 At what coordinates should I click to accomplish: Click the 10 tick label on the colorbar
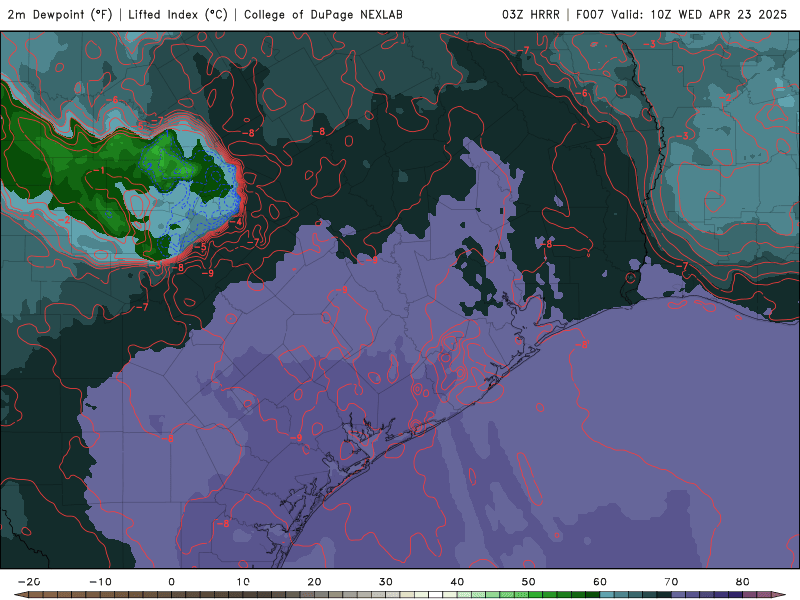(243, 582)
